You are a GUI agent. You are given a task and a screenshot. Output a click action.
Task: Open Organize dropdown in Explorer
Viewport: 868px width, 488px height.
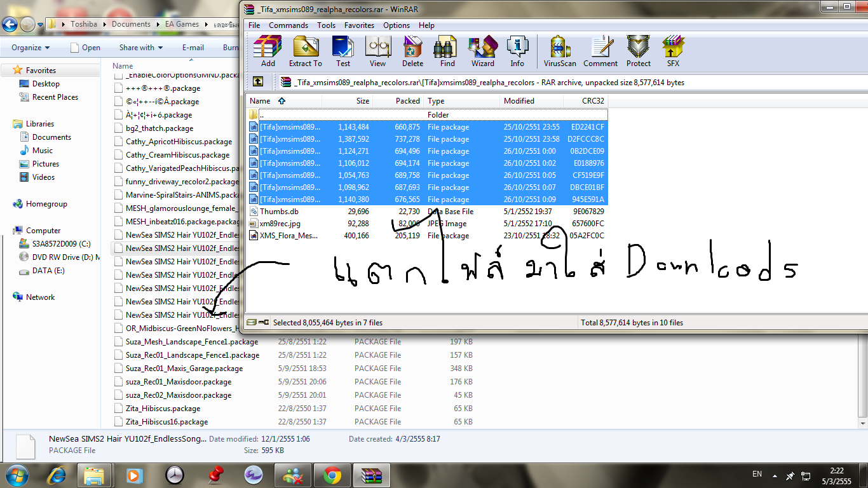(x=31, y=48)
